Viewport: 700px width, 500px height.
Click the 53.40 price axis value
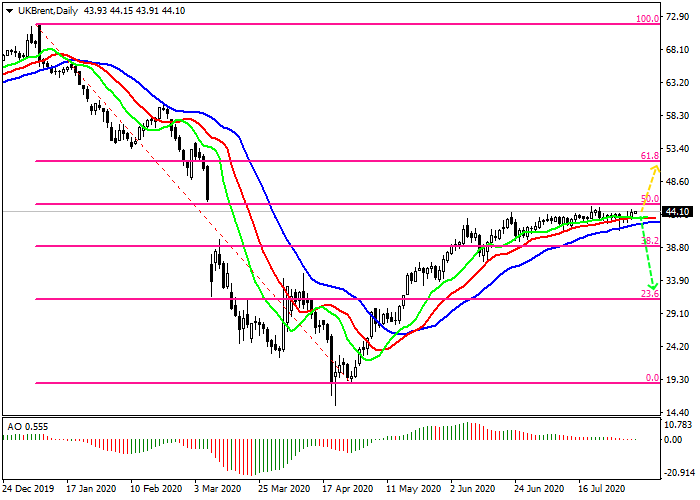(677, 149)
